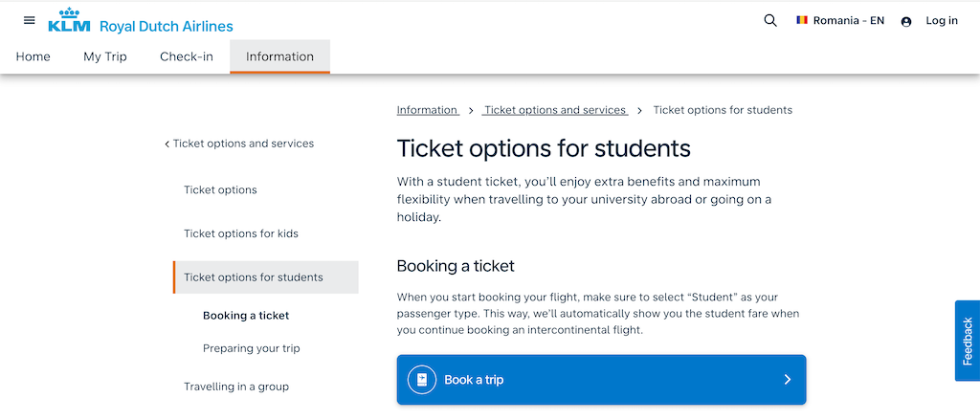Open the Romania - EN language selector
The width and height of the screenshot is (980, 420).
click(x=840, y=21)
